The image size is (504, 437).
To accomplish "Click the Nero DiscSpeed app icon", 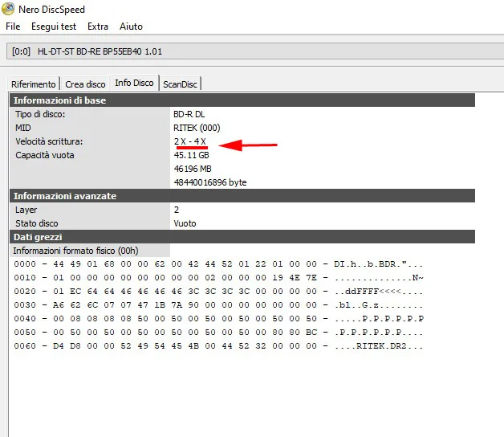I will [x=8, y=9].
